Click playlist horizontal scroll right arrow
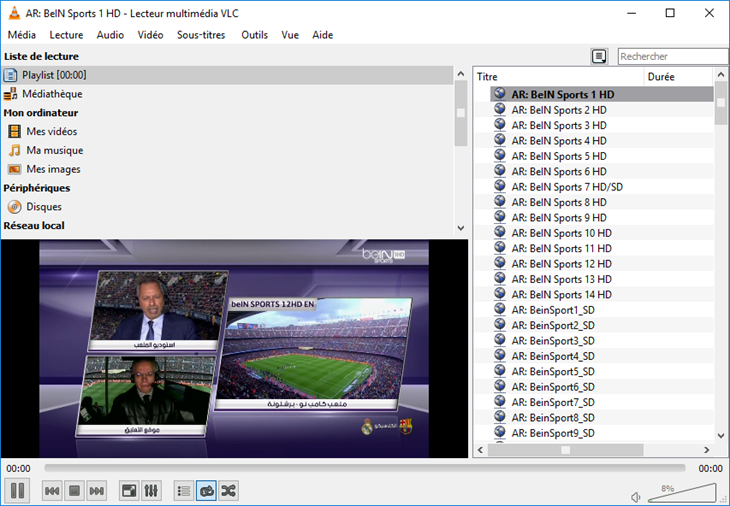Image resolution: width=730 pixels, height=506 pixels. click(707, 450)
